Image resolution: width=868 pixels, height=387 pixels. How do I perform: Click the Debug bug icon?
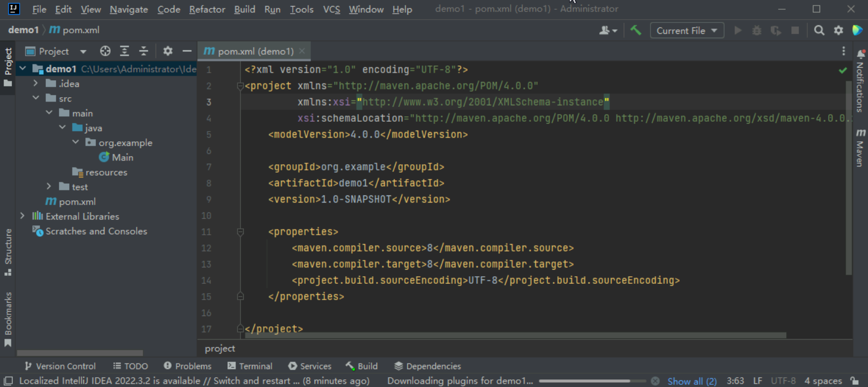coord(757,31)
